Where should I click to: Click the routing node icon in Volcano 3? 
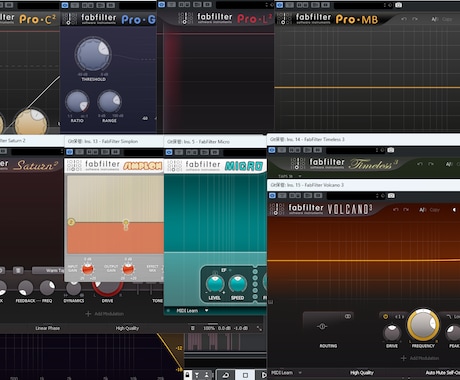[322, 326]
